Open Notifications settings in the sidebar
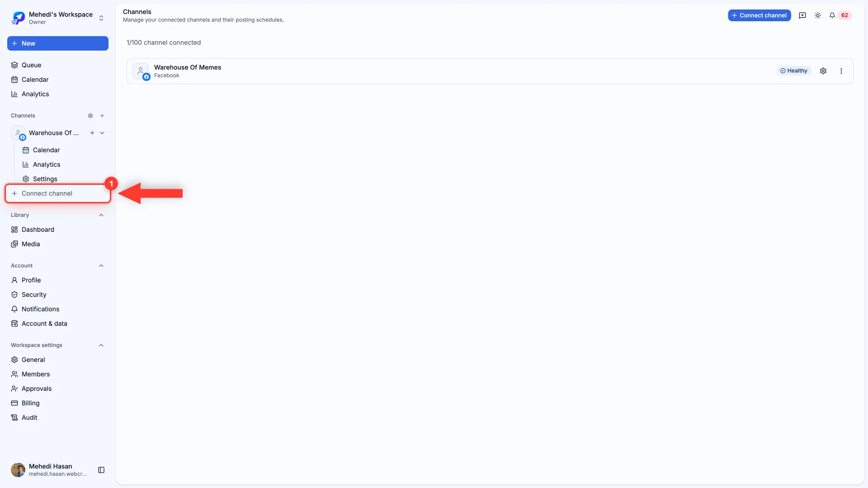This screenshot has height=488, width=868. [58, 309]
